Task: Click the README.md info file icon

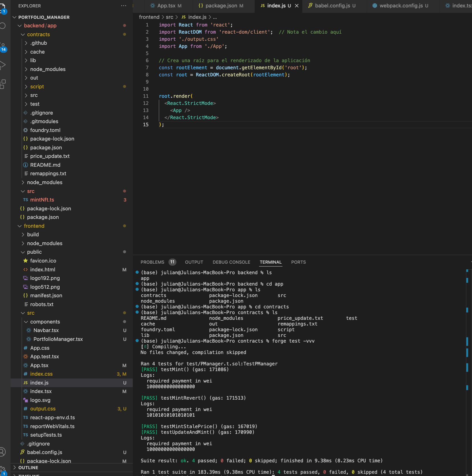Action: (x=25, y=165)
